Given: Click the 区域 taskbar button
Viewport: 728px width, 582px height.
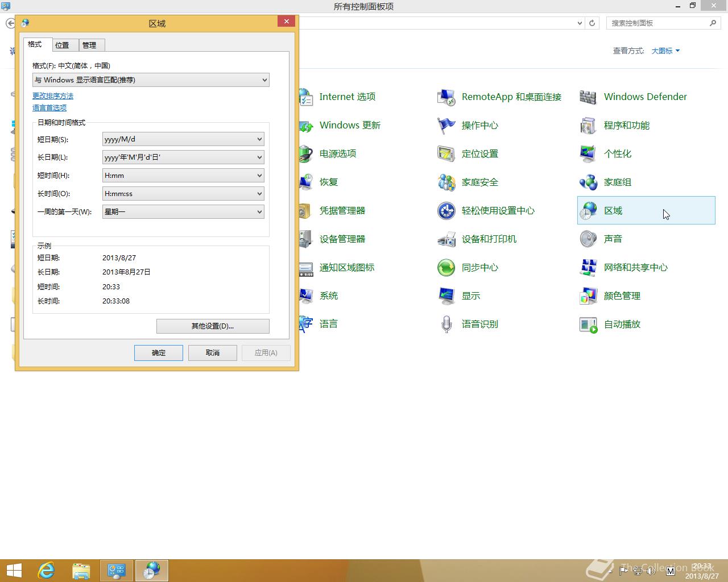Looking at the screenshot, I should 151,571.
